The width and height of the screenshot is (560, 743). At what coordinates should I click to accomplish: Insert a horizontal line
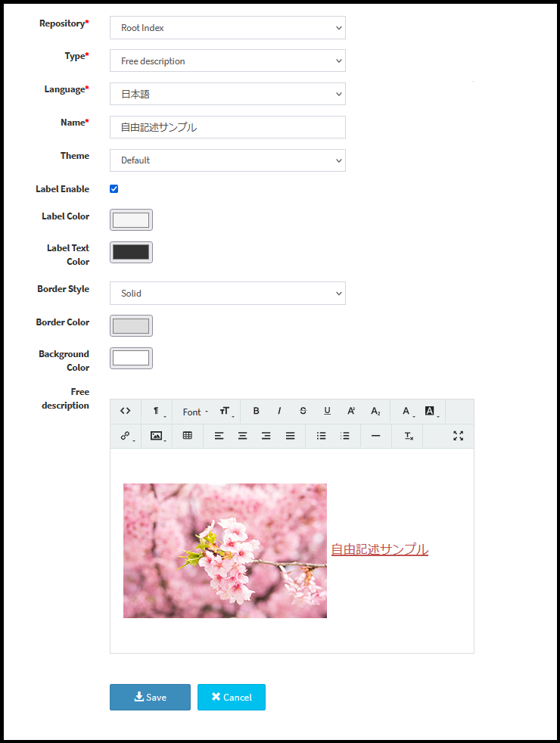coord(375,436)
